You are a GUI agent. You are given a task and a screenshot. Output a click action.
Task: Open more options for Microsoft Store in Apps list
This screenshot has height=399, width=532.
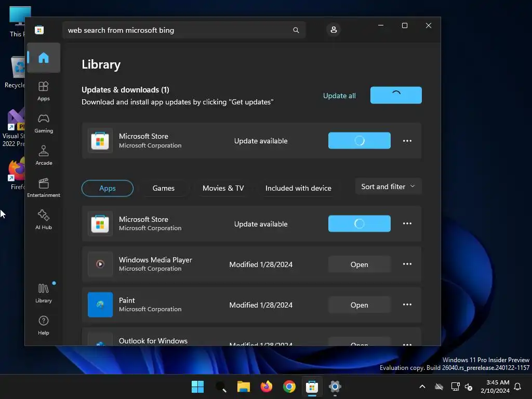pos(407,223)
